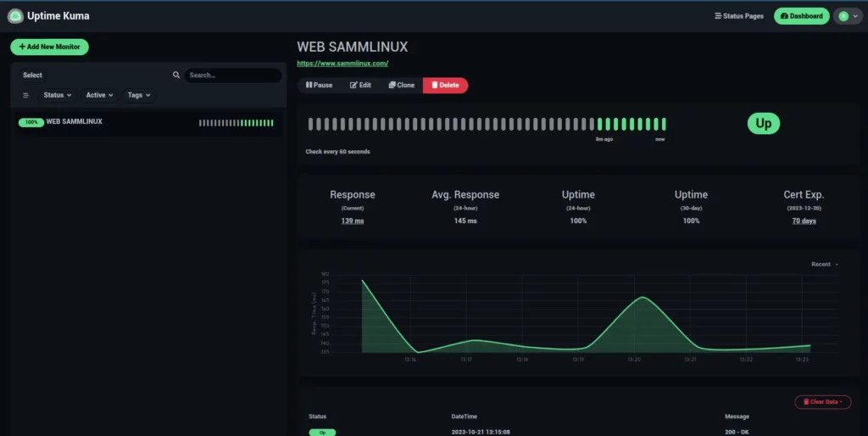Pause the WEB SAMMLINUX monitor
The height and width of the screenshot is (436, 868).
(x=320, y=86)
